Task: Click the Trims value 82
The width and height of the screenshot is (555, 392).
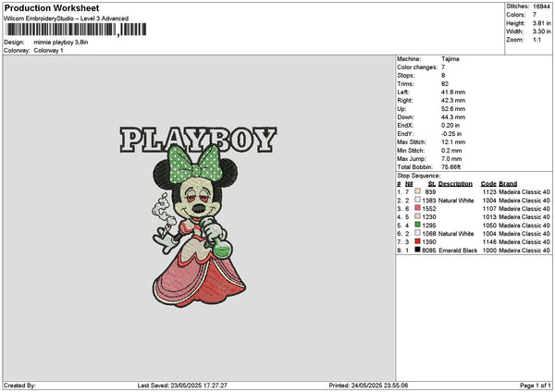Action: pos(445,84)
